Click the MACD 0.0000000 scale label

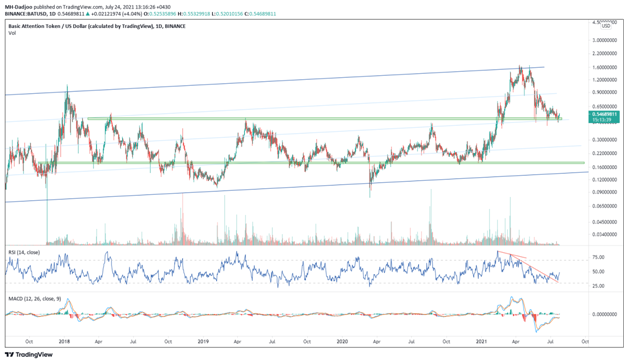tap(604, 314)
